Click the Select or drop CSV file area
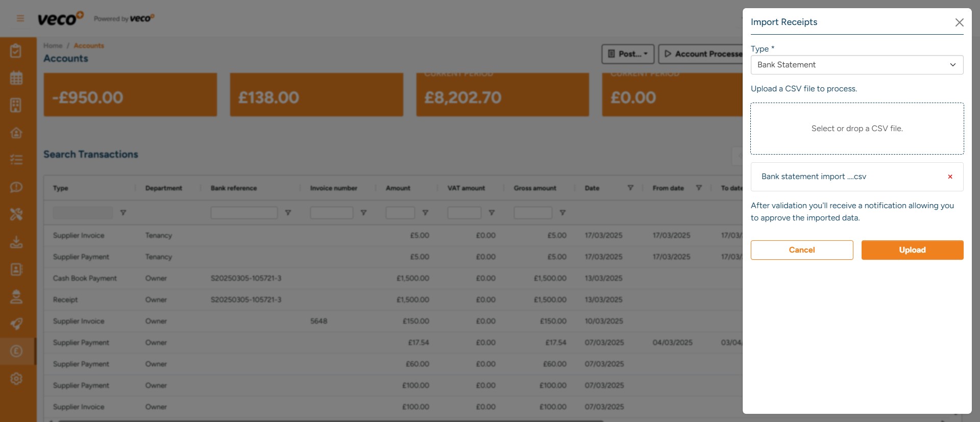This screenshot has width=980, height=422. pyautogui.click(x=856, y=129)
